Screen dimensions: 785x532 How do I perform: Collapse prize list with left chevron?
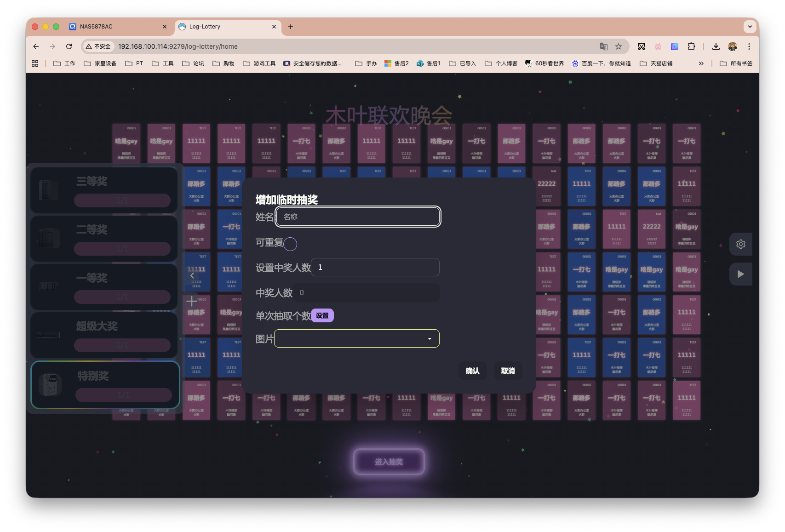point(192,275)
